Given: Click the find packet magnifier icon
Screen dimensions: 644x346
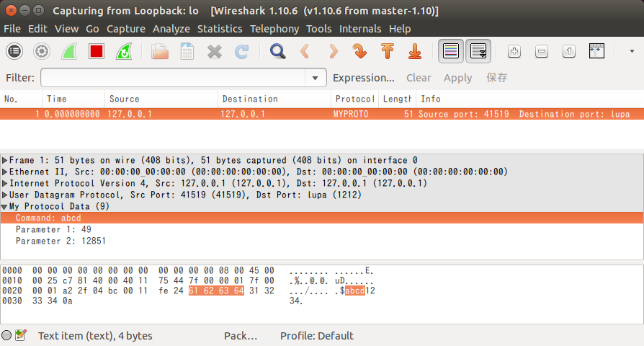Looking at the screenshot, I should pos(277,51).
